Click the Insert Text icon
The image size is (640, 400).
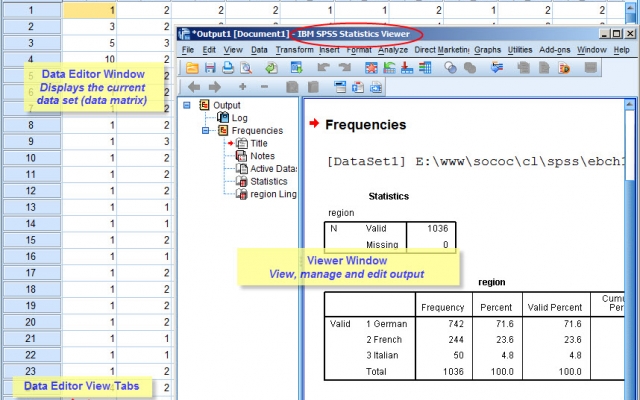pos(376,87)
